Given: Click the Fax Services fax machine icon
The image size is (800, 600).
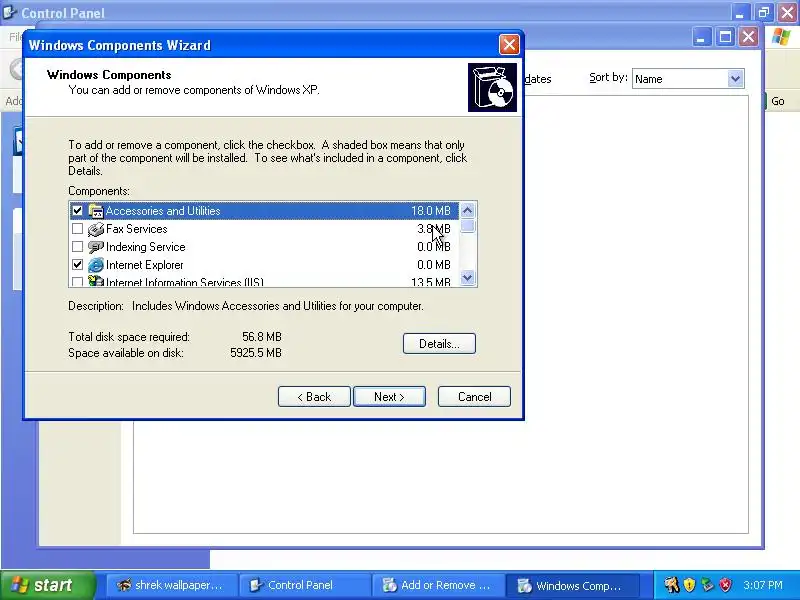Looking at the screenshot, I should click(x=95, y=229).
